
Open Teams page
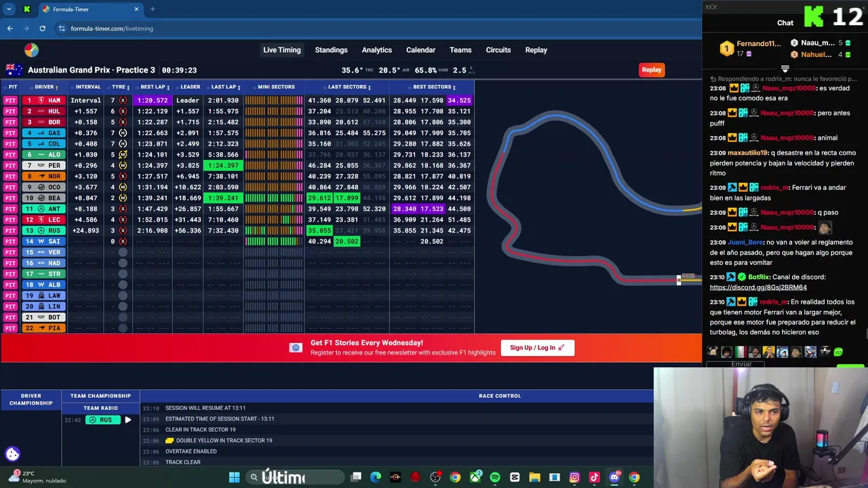[460, 50]
